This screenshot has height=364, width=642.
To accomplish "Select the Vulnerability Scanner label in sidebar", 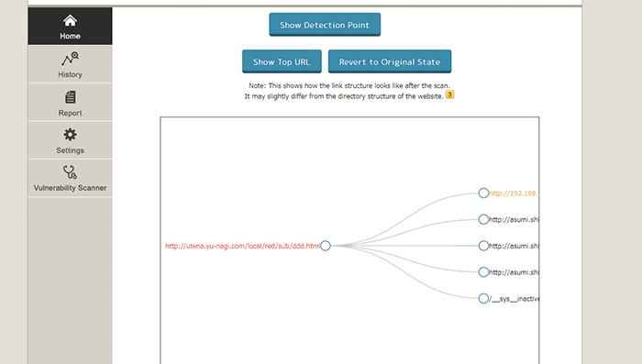I will click(70, 188).
